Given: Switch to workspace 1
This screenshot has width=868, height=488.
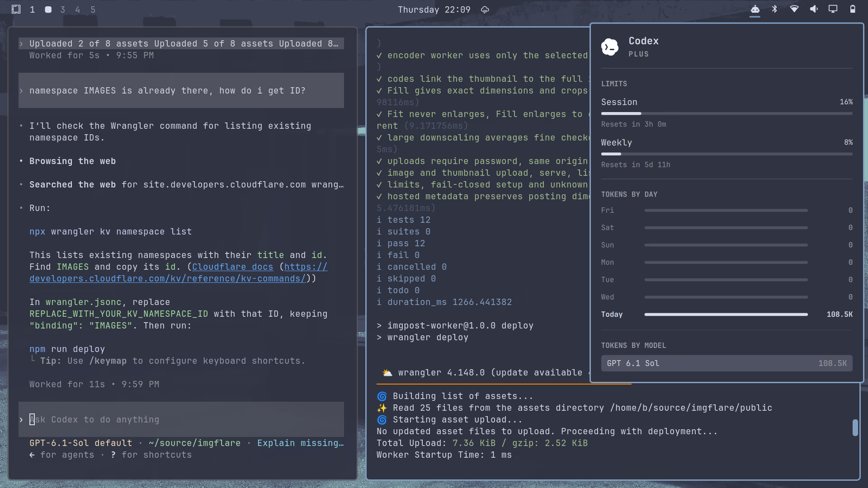Looking at the screenshot, I should [33, 9].
